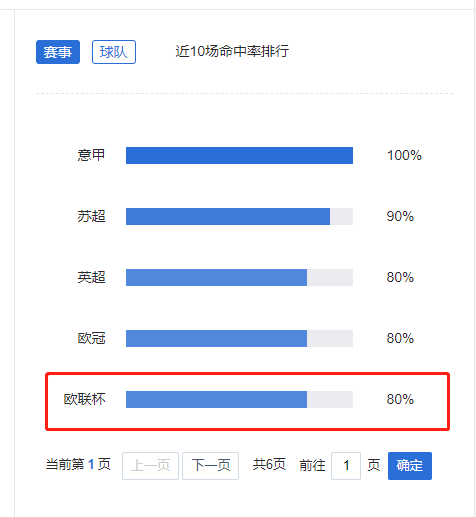Screen dimensions: 476x517
Task: Select the 意甲 league label
Action: click(x=91, y=155)
